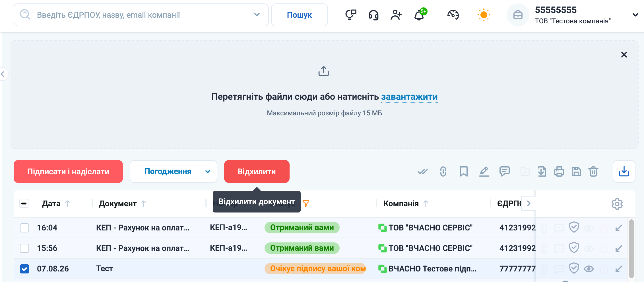The image size is (644, 282).
Task: Click Отриманий вами status in 15:56 row
Action: tap(302, 248)
